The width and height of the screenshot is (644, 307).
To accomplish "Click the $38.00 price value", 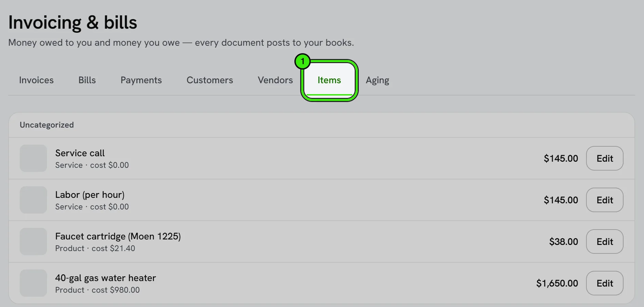I will 564,242.
